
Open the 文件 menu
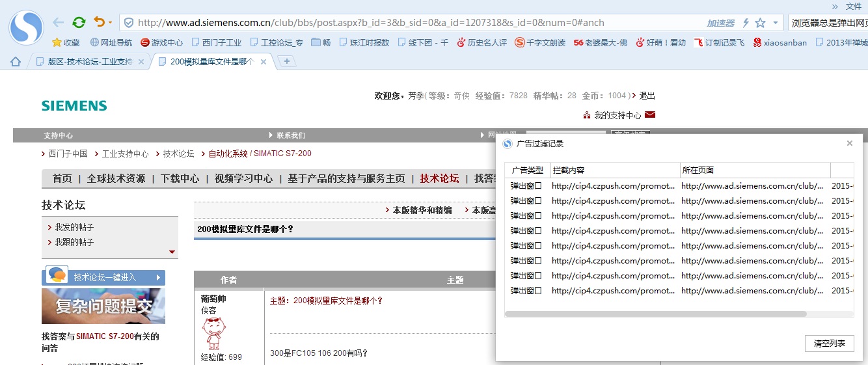click(x=854, y=6)
